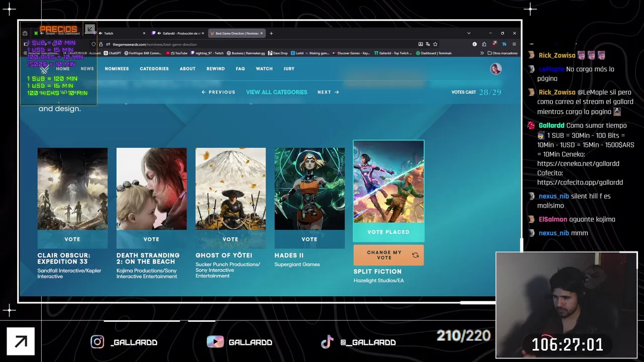Viewport: 644px width, 362px height.
Task: Click the user profile avatar
Action: click(x=496, y=69)
